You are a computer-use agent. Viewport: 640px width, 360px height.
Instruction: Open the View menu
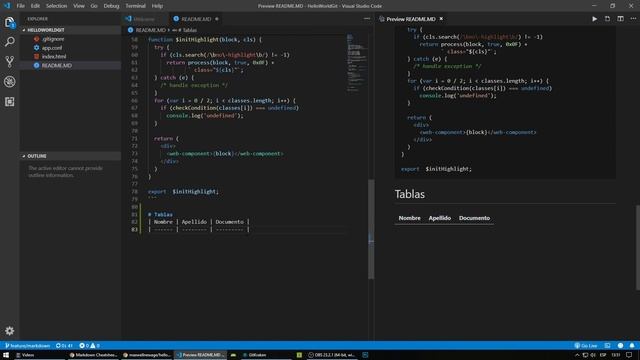(x=79, y=6)
